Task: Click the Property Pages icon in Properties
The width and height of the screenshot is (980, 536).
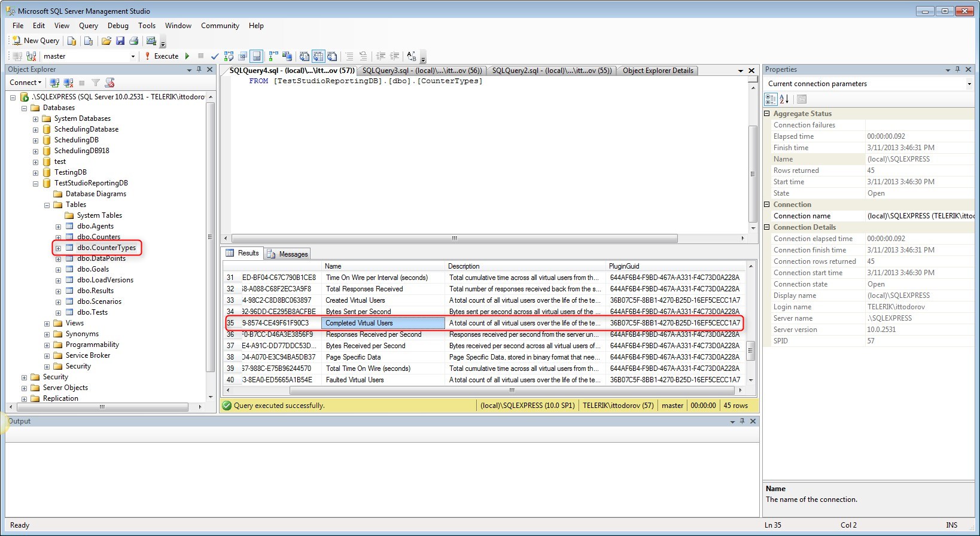Action: 802,99
